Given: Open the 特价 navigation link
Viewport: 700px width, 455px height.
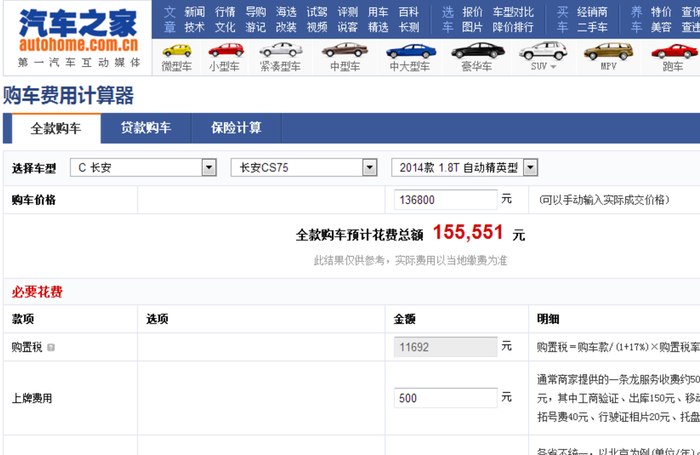Looking at the screenshot, I should click(x=661, y=12).
